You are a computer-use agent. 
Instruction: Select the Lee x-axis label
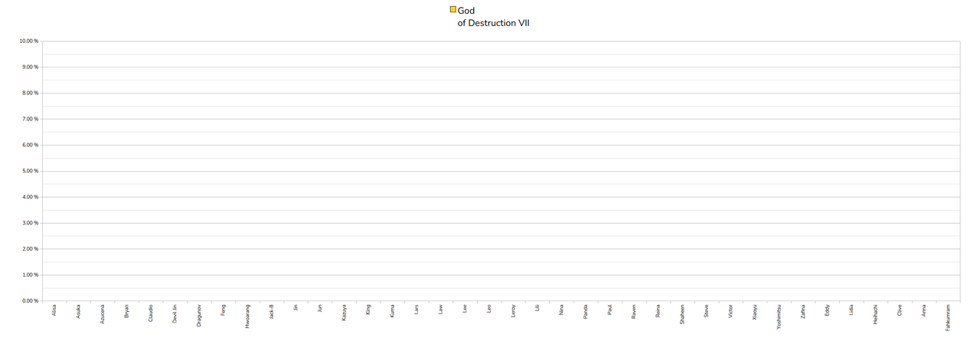point(465,309)
